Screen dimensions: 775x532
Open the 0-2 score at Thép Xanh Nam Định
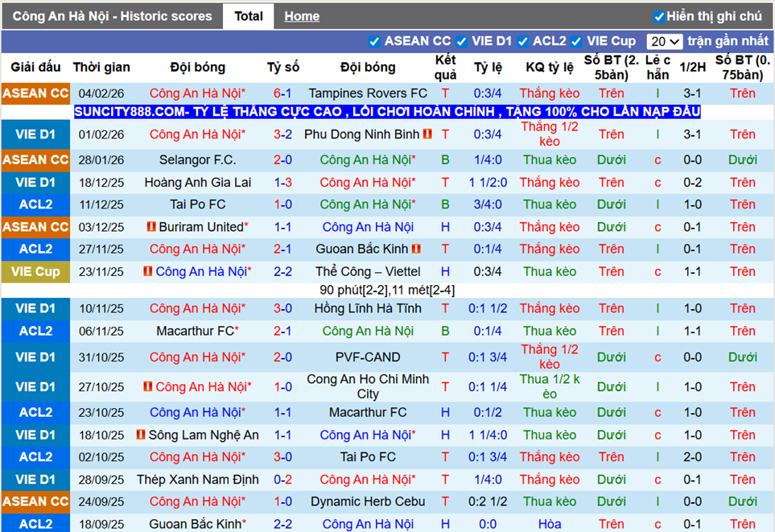coord(282,480)
